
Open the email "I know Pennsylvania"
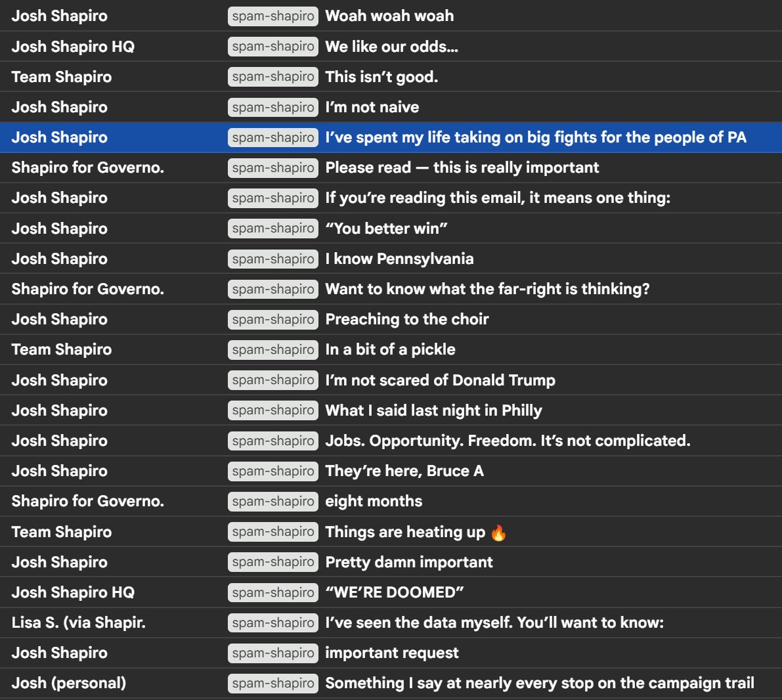click(399, 259)
